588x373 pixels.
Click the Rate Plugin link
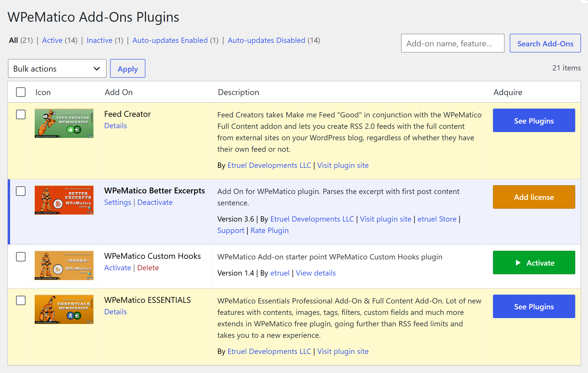click(269, 230)
